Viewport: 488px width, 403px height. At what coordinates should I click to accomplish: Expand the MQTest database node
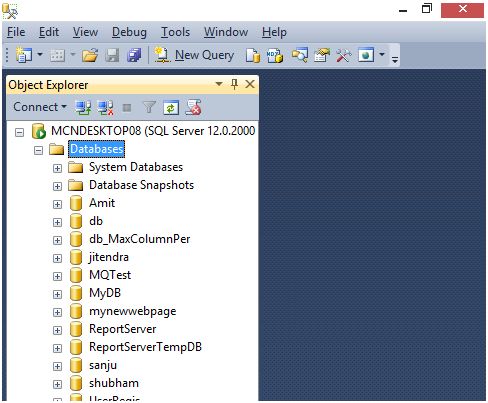tap(57, 276)
